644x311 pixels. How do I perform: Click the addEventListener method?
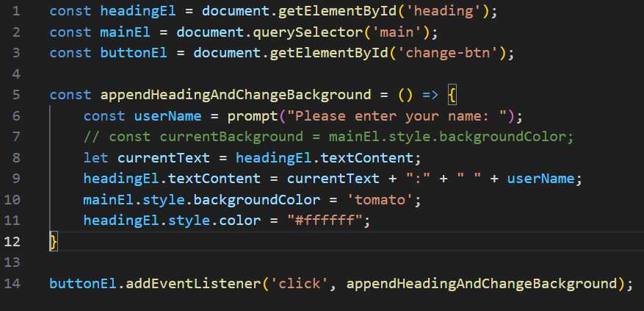pyautogui.click(x=193, y=284)
